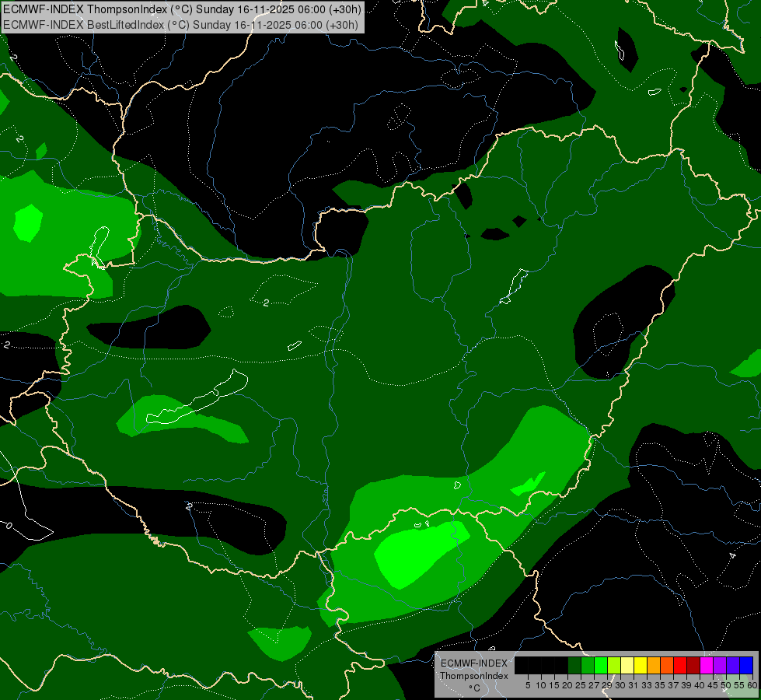Click legend tick value "10"
Screen dimensions: 761x700
(541, 685)
